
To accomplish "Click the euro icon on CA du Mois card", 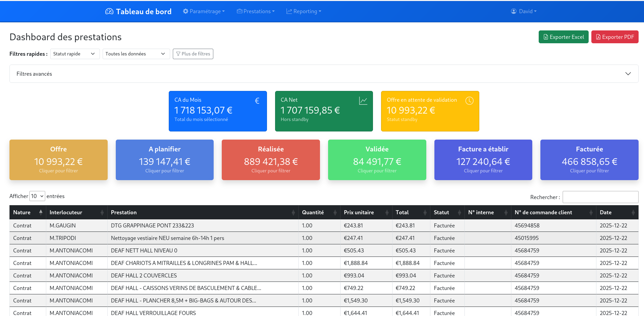I will 257,101.
